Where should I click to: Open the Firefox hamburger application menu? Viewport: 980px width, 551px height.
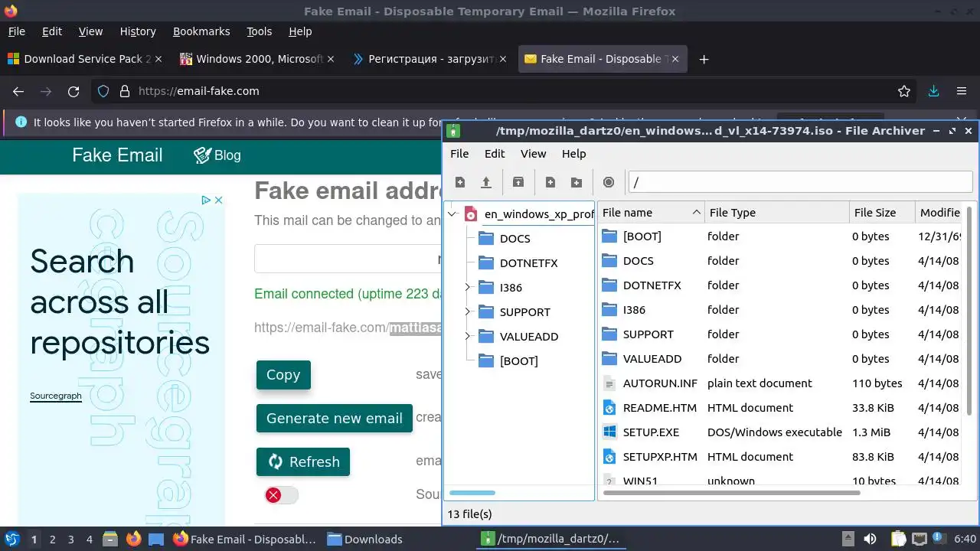click(962, 91)
